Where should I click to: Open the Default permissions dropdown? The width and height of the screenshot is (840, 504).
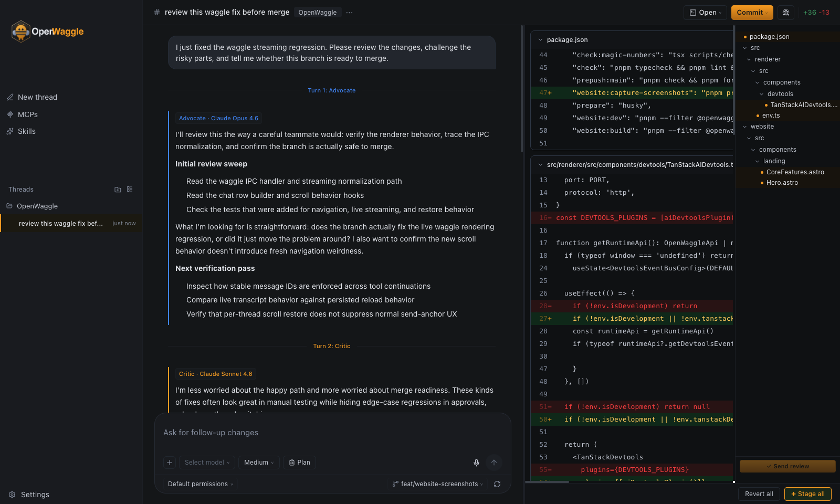click(x=201, y=484)
